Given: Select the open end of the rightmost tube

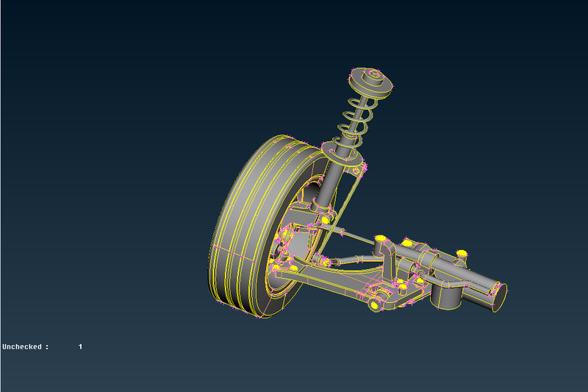Looking at the screenshot, I should coord(498,296).
